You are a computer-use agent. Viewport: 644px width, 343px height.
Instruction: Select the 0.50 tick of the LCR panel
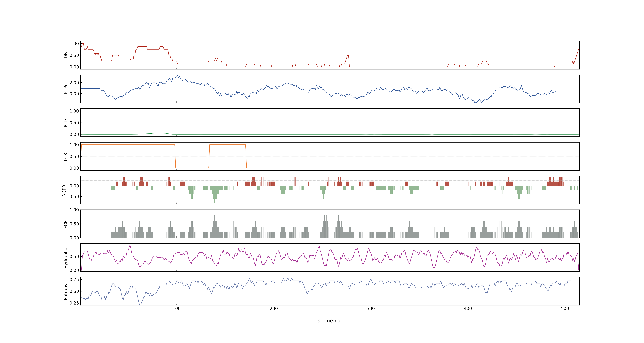click(x=74, y=157)
